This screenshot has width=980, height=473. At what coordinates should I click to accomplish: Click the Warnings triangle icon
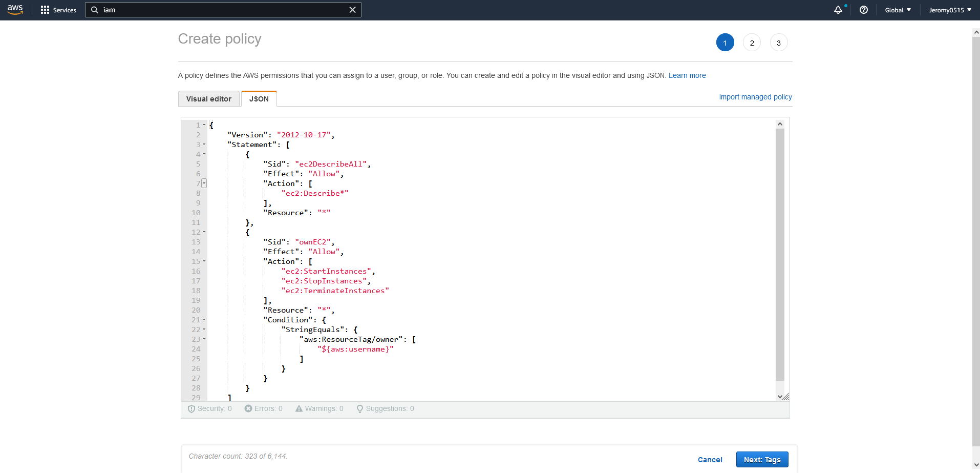pos(299,408)
